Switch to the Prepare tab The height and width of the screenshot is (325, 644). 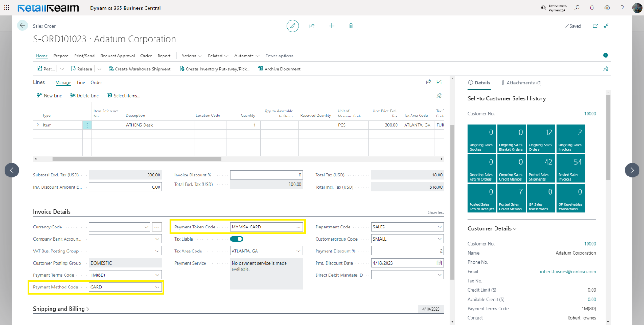[61, 56]
